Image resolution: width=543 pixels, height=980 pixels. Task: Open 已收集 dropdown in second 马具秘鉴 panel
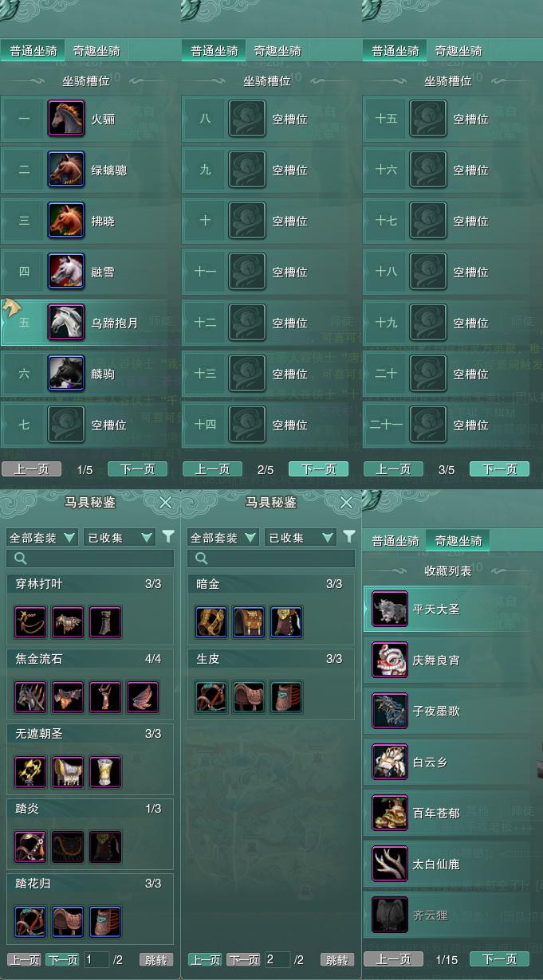coord(301,538)
